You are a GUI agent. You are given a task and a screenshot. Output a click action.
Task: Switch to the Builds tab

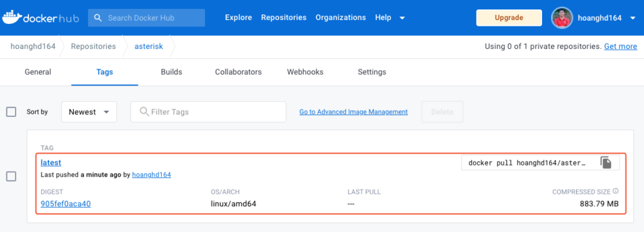(x=171, y=72)
